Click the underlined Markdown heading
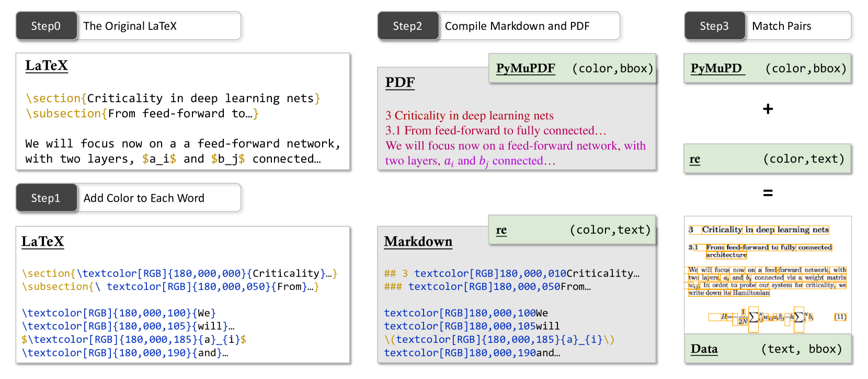The width and height of the screenshot is (868, 379). point(418,242)
